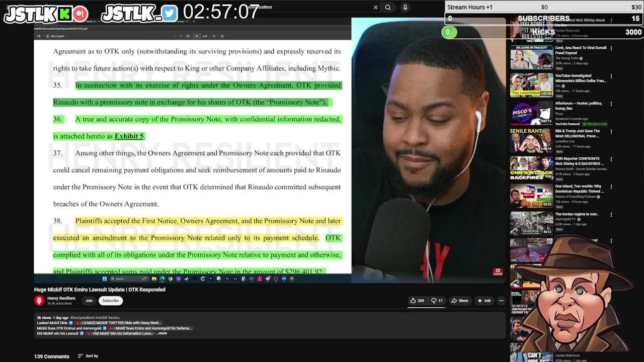The height and width of the screenshot is (362, 644).
Task: Open options menu for YouTuber Investigated video
Action: pyautogui.click(x=611, y=76)
